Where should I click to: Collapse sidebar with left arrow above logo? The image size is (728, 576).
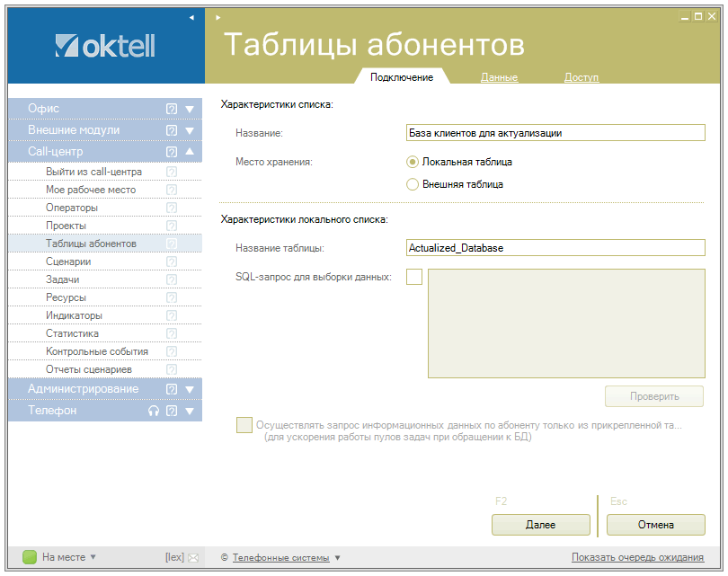point(191,17)
